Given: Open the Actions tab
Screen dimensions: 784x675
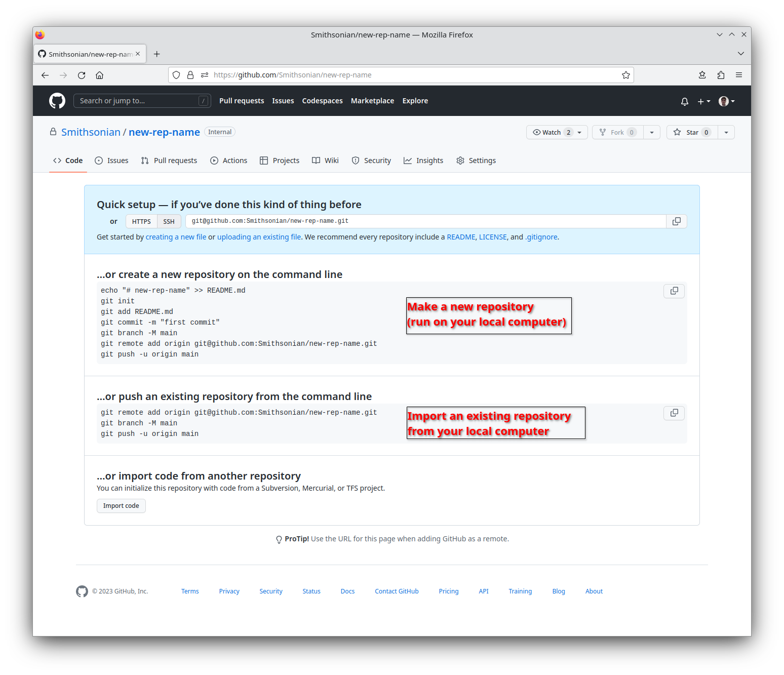Looking at the screenshot, I should pyautogui.click(x=229, y=161).
